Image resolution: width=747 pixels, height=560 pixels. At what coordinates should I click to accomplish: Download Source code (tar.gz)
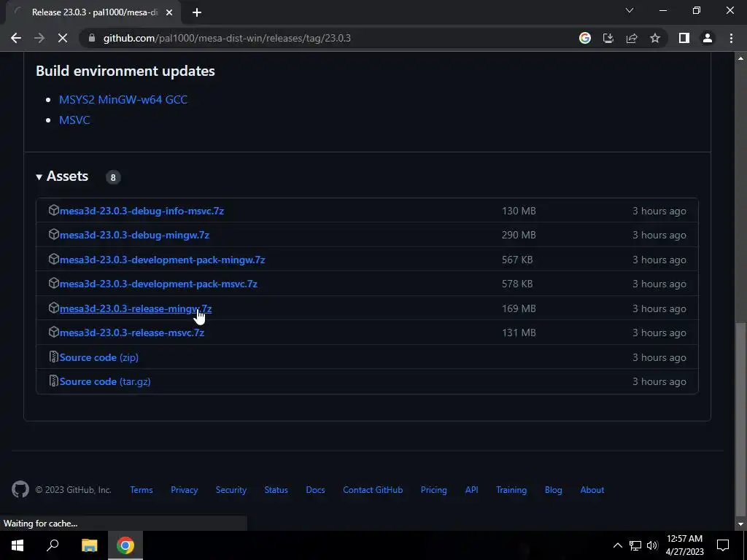pos(105,382)
